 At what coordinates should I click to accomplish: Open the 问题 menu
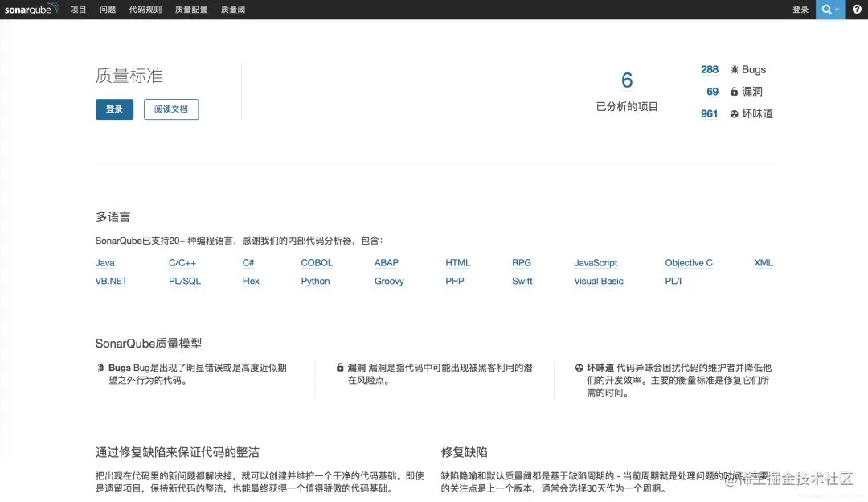click(x=107, y=9)
